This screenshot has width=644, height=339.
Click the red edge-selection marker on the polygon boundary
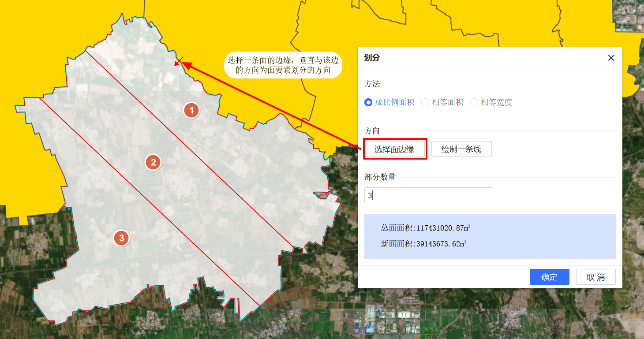[x=179, y=61]
